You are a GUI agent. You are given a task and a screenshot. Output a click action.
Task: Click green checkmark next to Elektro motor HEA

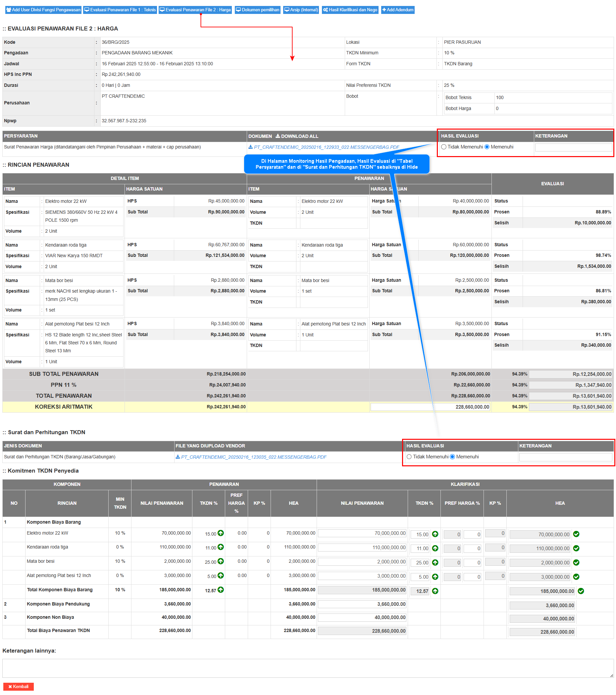click(x=576, y=534)
